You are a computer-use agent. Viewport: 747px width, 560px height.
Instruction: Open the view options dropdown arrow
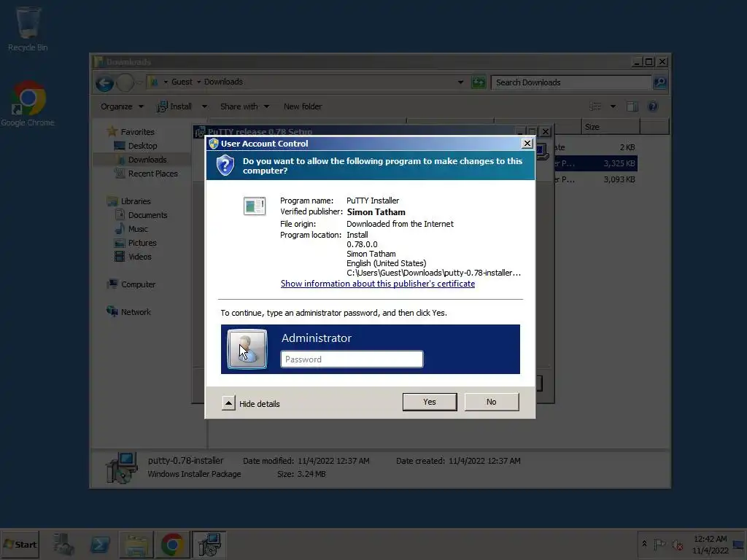[613, 106]
